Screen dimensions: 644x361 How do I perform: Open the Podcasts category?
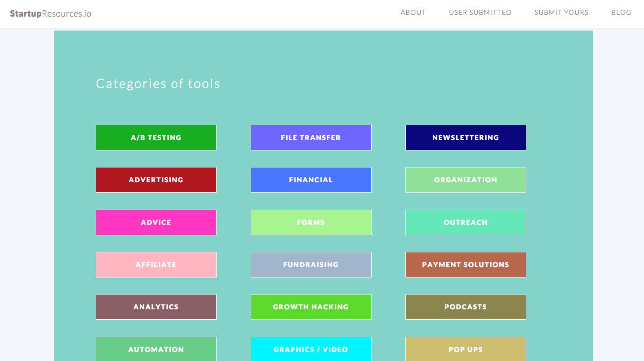coord(466,307)
